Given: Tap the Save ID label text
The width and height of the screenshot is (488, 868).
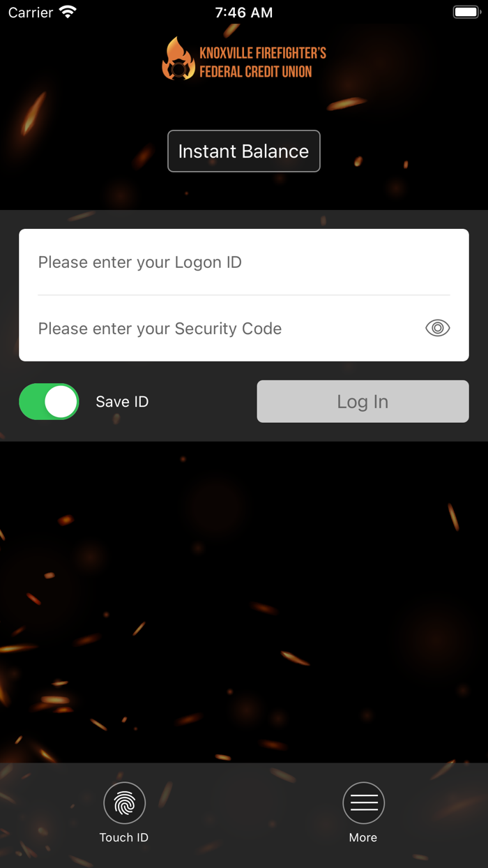Looking at the screenshot, I should 122,402.
